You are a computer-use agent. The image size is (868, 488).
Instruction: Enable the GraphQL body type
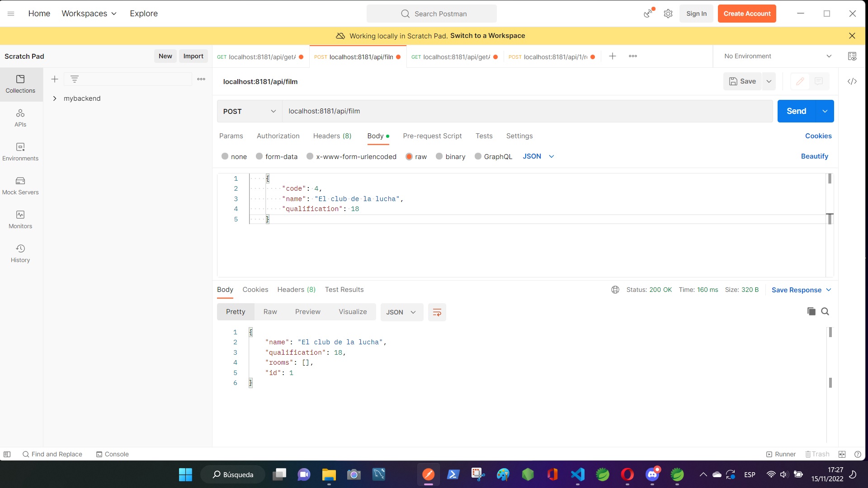point(478,156)
